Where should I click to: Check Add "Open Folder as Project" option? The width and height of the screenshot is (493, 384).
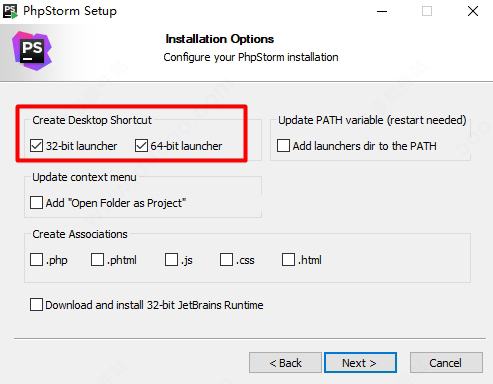pos(36,203)
